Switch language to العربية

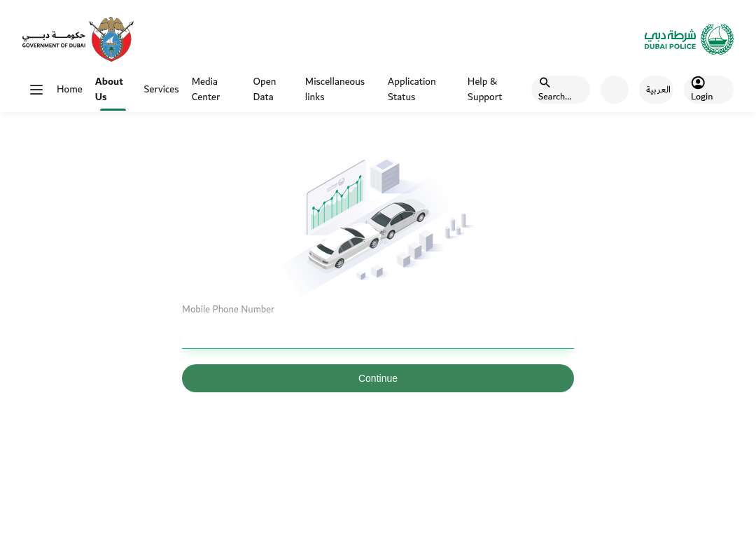(657, 90)
